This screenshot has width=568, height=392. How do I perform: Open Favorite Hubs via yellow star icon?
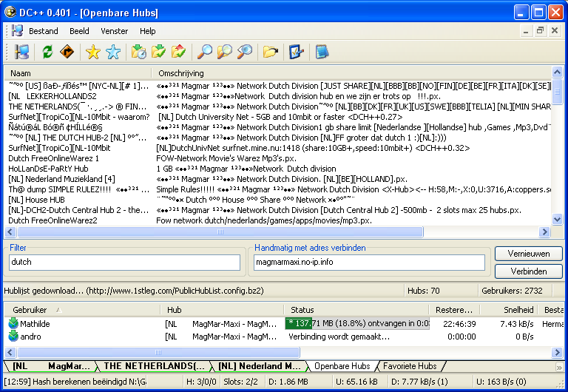[93, 52]
